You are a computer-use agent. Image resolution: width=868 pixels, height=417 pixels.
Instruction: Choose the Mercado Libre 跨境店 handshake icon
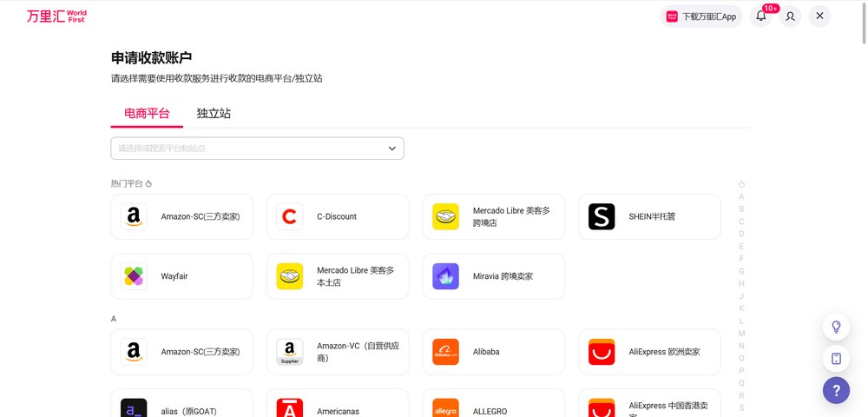[x=445, y=216]
